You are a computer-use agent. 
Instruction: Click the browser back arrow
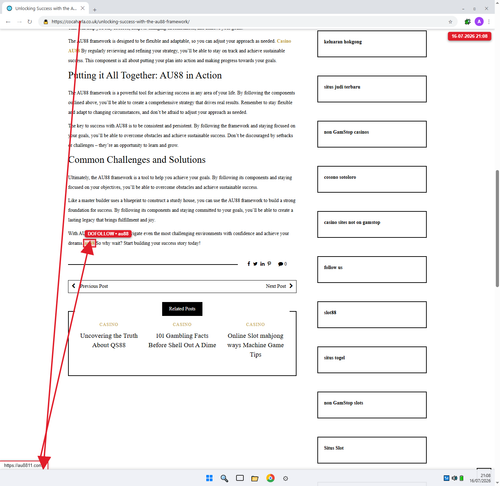8,22
